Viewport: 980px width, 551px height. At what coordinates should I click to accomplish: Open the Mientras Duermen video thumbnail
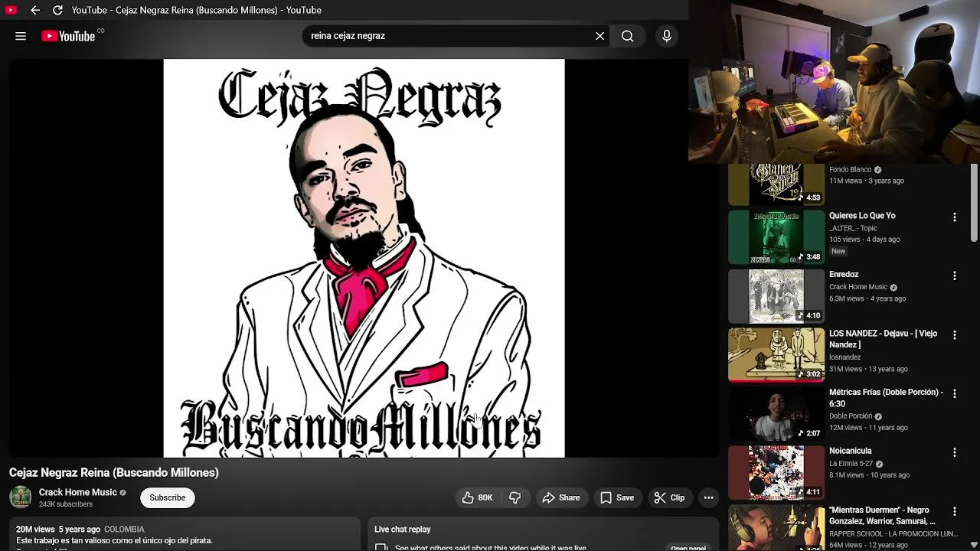[776, 528]
